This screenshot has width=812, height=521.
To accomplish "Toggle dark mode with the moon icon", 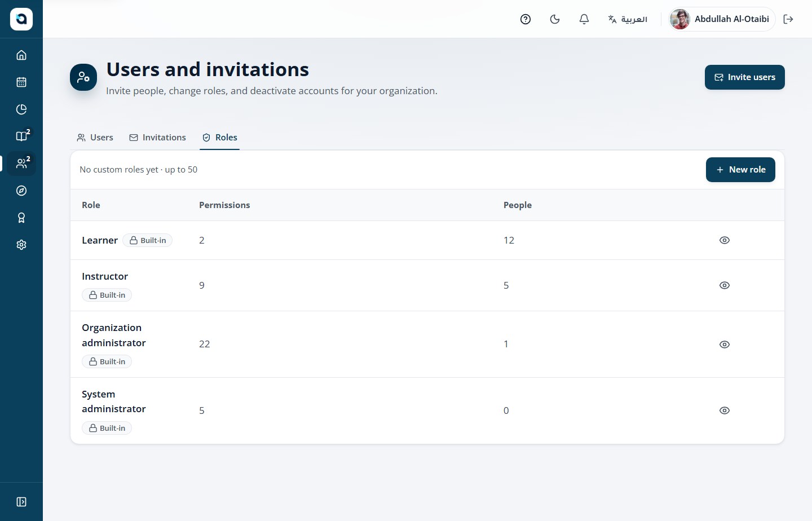I will [555, 19].
